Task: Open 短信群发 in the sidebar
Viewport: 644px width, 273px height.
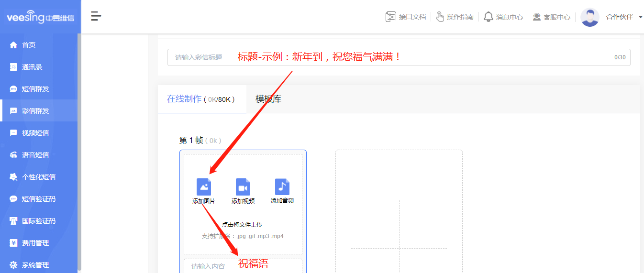Action: pos(35,89)
